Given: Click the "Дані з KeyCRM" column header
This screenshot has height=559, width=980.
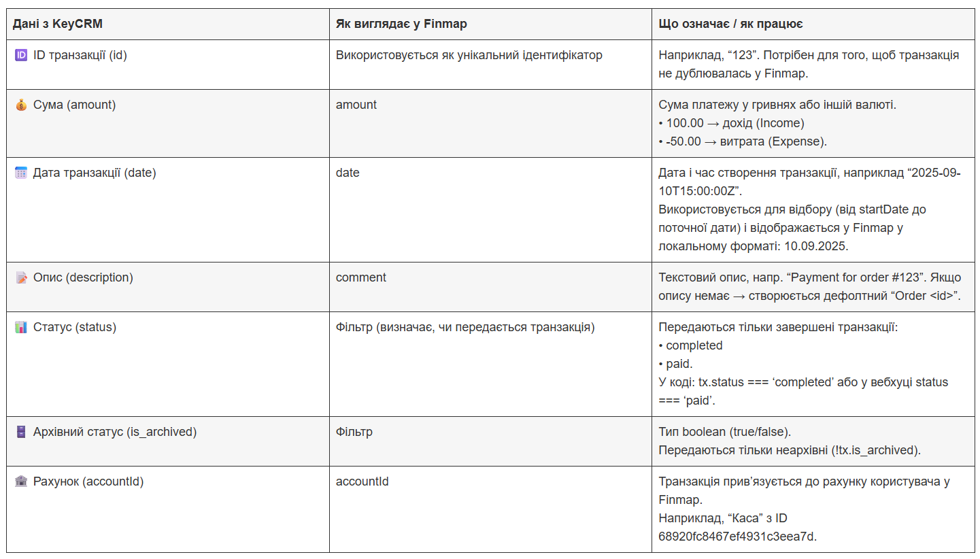Looking at the screenshot, I should pyautogui.click(x=58, y=24).
